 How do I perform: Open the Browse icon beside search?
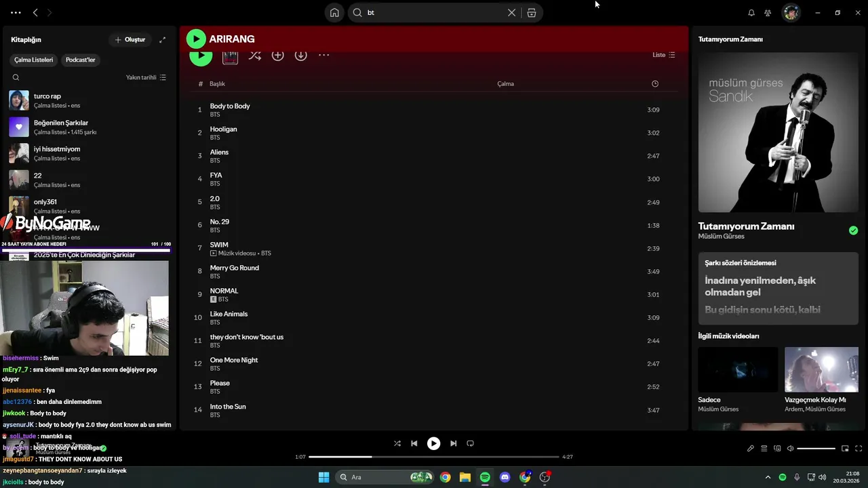click(x=532, y=12)
